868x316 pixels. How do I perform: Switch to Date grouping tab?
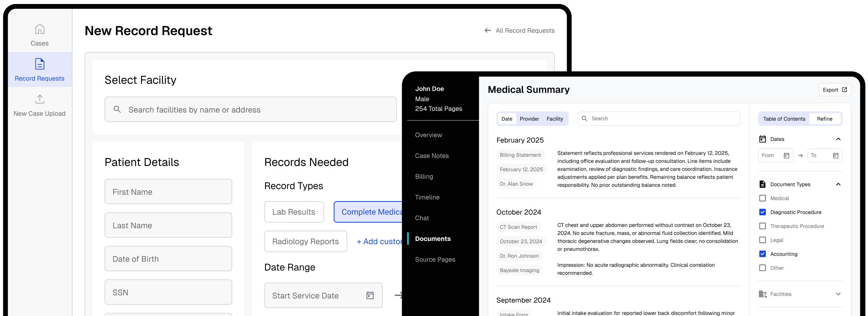click(507, 118)
